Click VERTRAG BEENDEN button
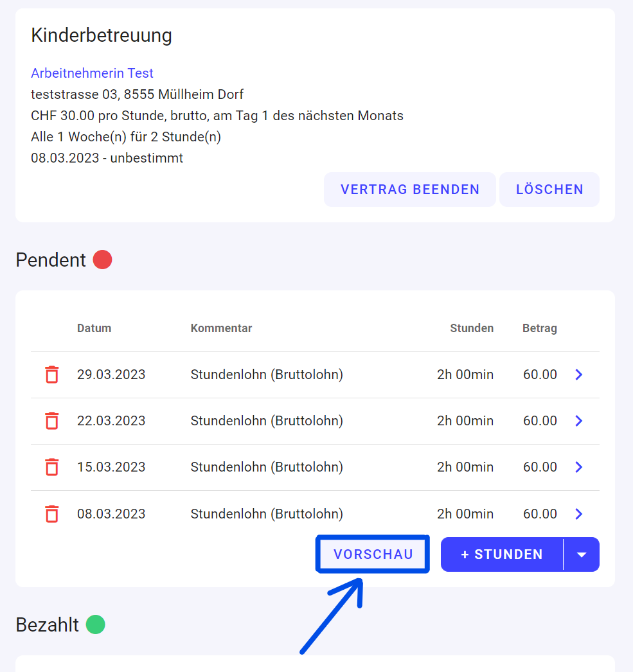 point(410,190)
